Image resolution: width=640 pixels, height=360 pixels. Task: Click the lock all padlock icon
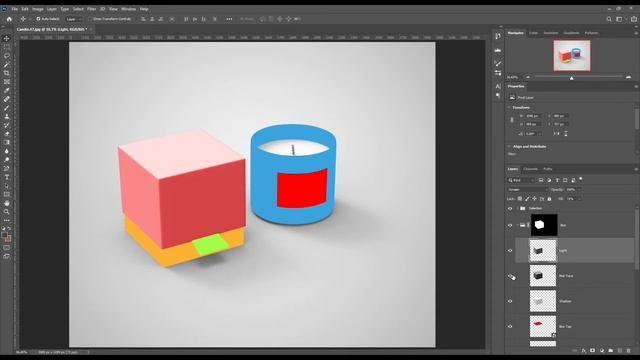549,199
